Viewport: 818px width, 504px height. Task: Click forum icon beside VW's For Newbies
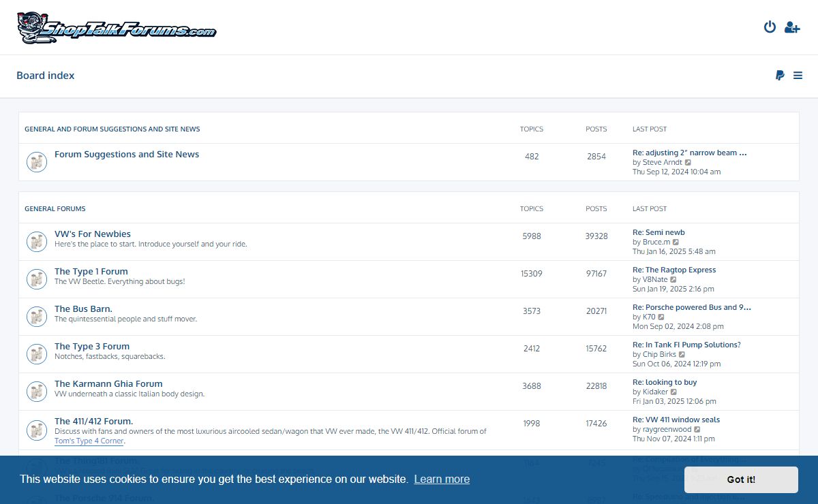[37, 242]
